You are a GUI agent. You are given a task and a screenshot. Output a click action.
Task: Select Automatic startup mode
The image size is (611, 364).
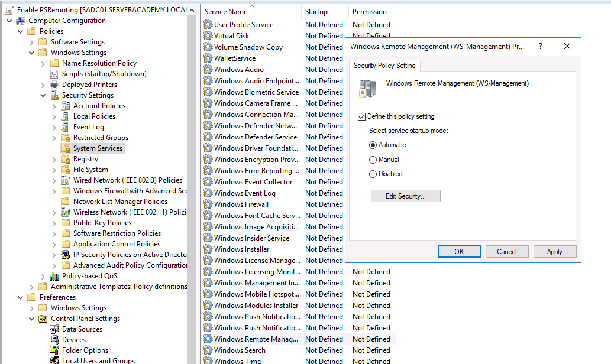click(373, 145)
